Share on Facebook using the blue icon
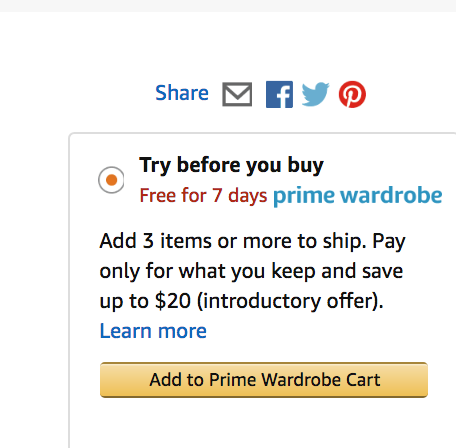 click(279, 94)
